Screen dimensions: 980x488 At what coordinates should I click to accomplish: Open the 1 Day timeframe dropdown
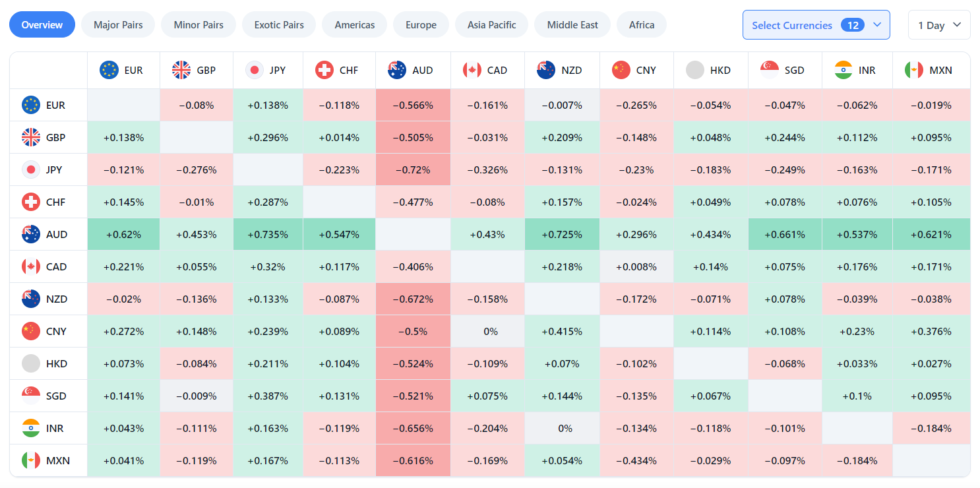[939, 24]
